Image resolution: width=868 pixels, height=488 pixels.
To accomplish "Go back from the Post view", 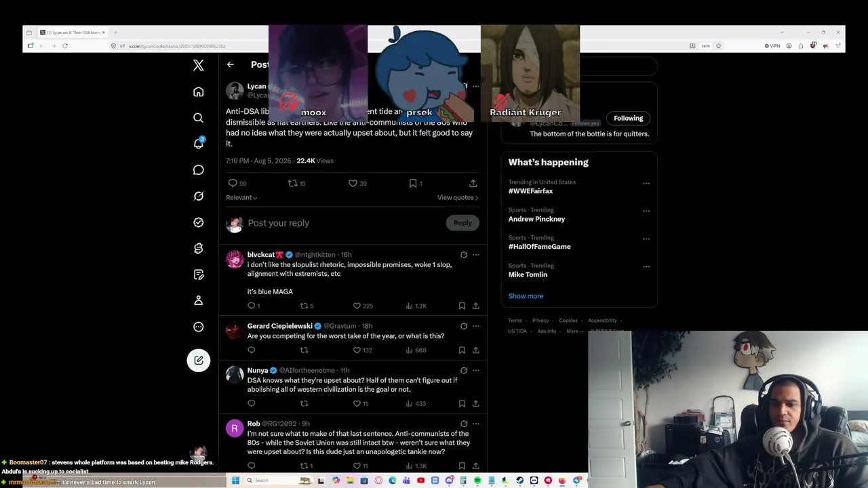I will (231, 64).
